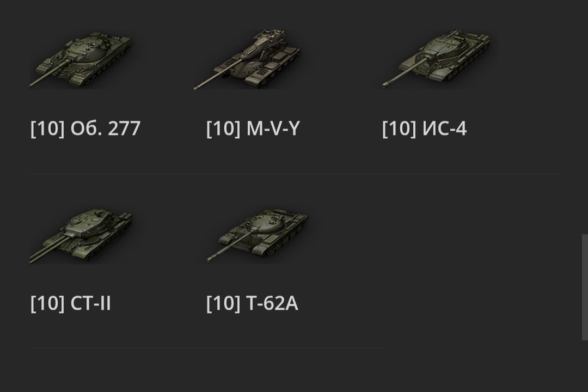Select the [10] tier beside Т-62А

pos(223,303)
